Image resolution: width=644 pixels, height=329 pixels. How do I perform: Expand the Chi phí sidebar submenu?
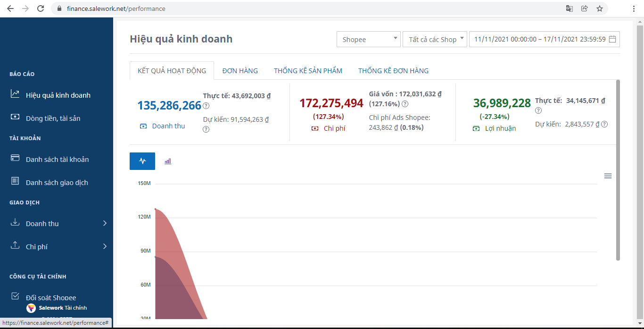tap(105, 246)
